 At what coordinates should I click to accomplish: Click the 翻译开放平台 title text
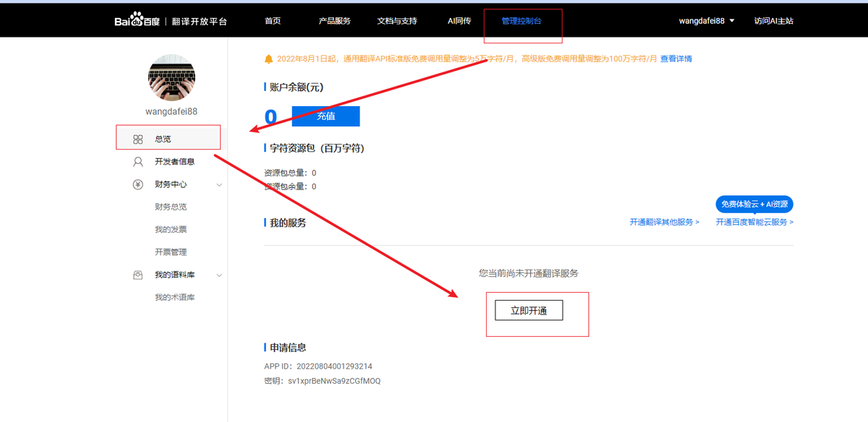click(x=199, y=21)
